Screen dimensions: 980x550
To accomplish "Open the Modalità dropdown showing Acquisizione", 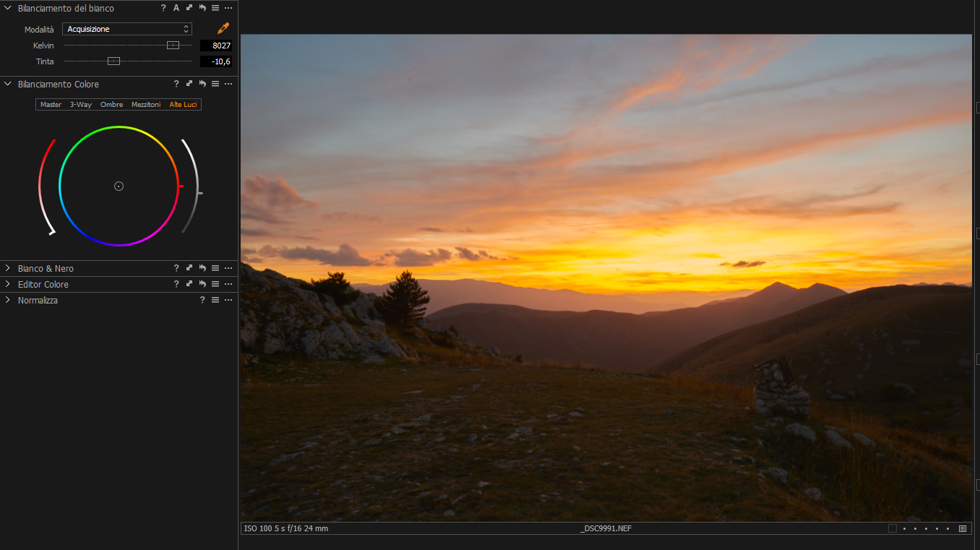I will tap(127, 29).
